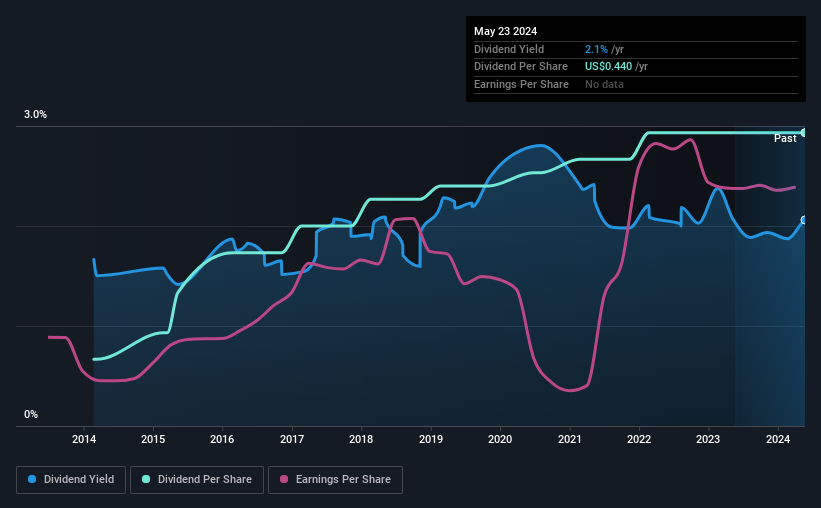Click the blue endpoint marker on Dividend Yield line
Screen dimensions: 821x508
[x=804, y=220]
